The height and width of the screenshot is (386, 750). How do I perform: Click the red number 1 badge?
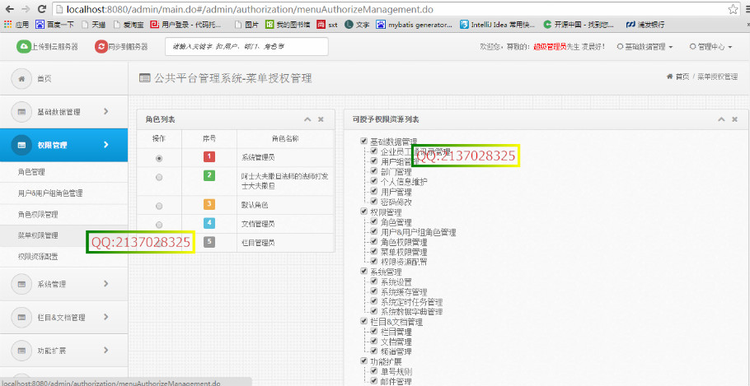pyautogui.click(x=209, y=156)
